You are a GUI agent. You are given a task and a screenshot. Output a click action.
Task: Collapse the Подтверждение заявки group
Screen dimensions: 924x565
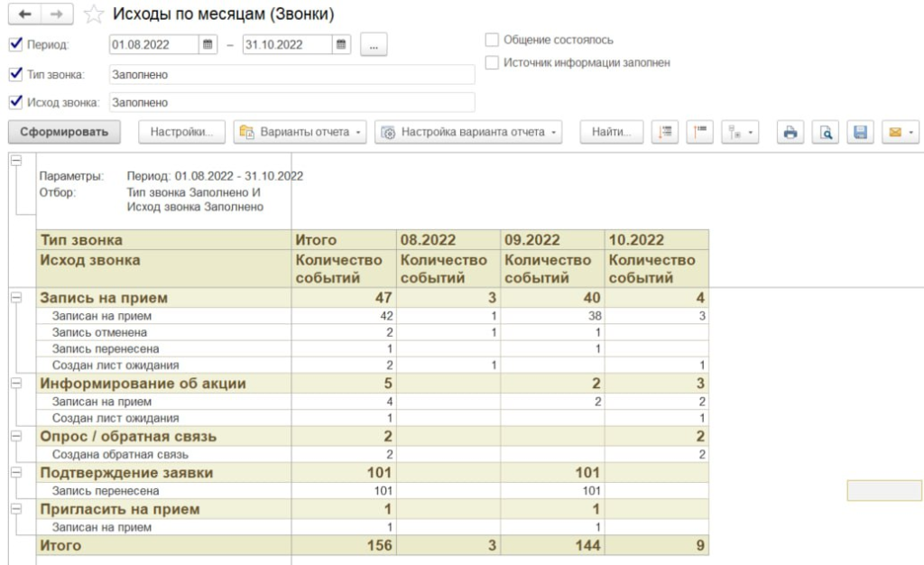click(15, 473)
